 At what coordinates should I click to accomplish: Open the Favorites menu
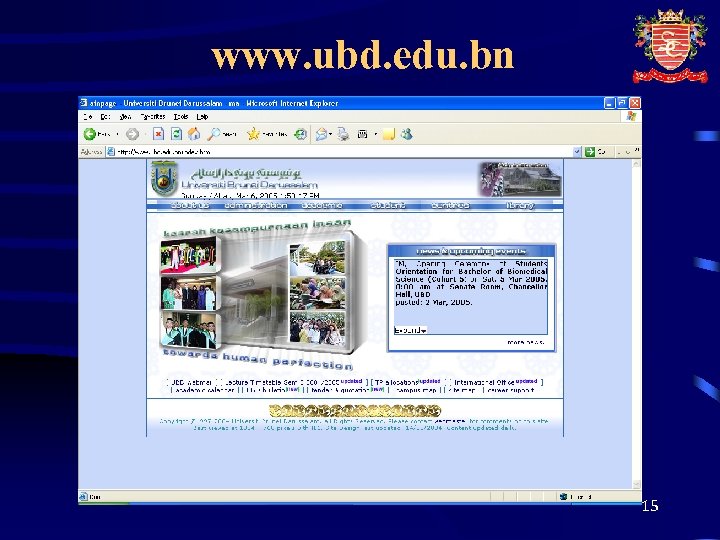(x=153, y=117)
